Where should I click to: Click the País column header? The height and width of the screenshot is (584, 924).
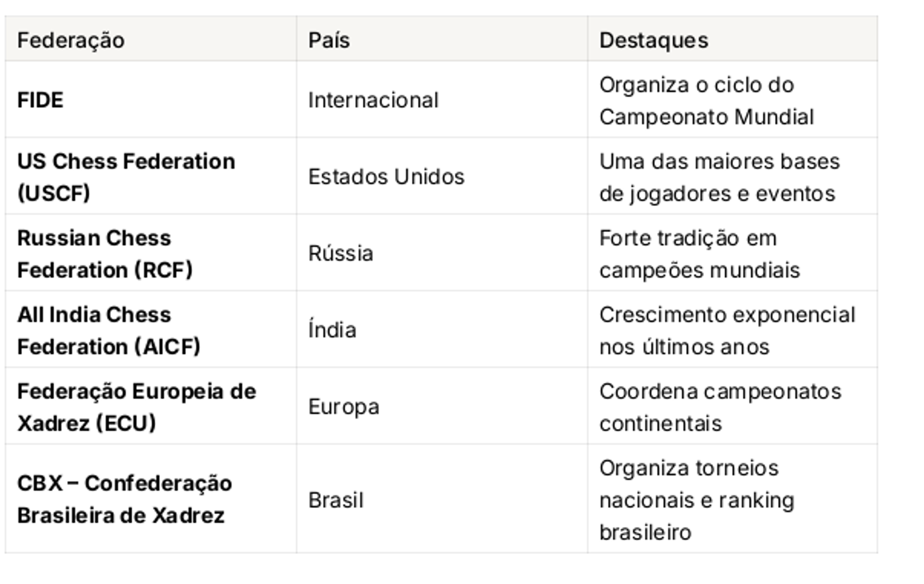coord(442,39)
